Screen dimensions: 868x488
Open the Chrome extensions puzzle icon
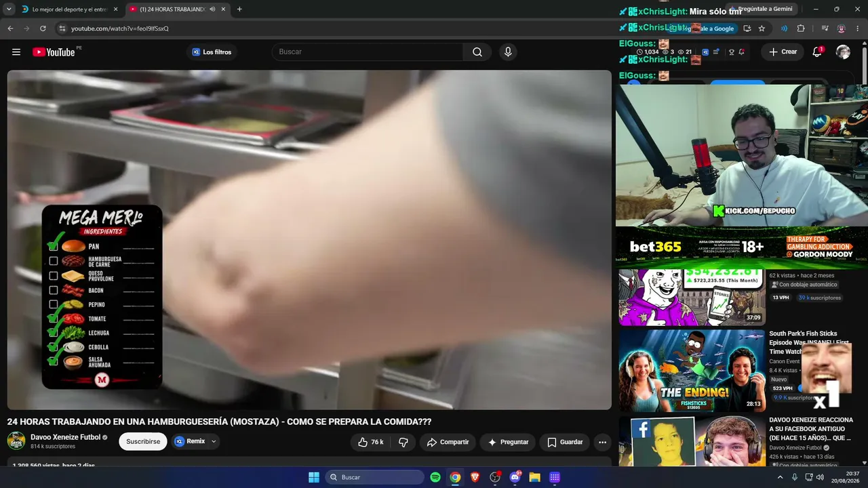pyautogui.click(x=801, y=28)
